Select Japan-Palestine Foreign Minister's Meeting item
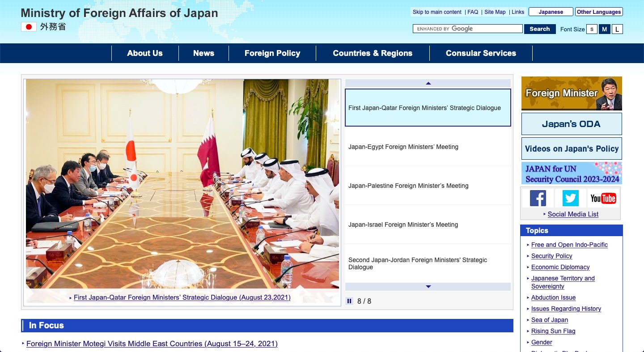This screenshot has height=352, width=644. pos(428,186)
